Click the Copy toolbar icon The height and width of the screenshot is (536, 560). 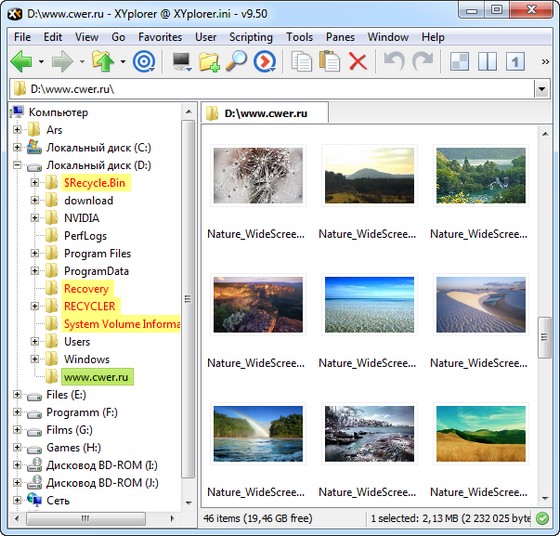[x=301, y=62]
